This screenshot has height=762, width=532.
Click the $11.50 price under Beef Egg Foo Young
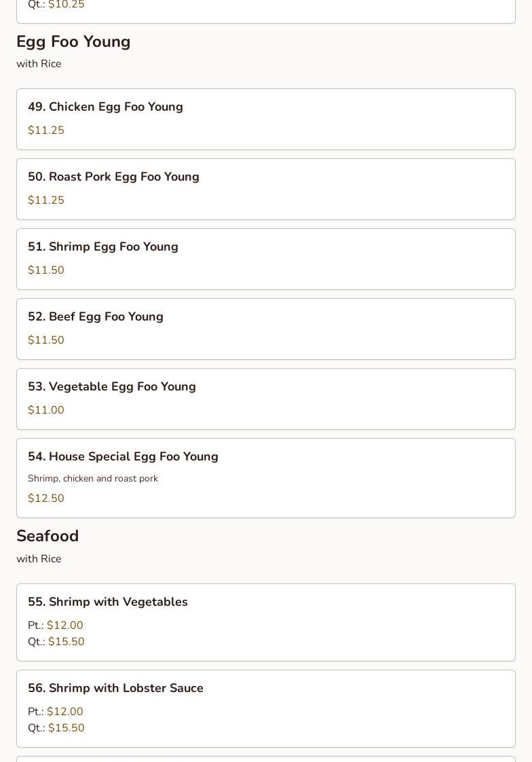pos(46,340)
